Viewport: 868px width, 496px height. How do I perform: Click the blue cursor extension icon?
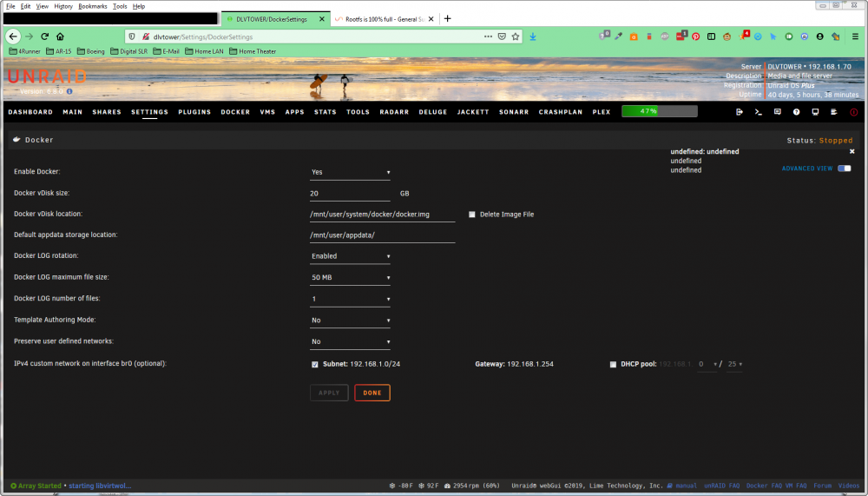[773, 36]
